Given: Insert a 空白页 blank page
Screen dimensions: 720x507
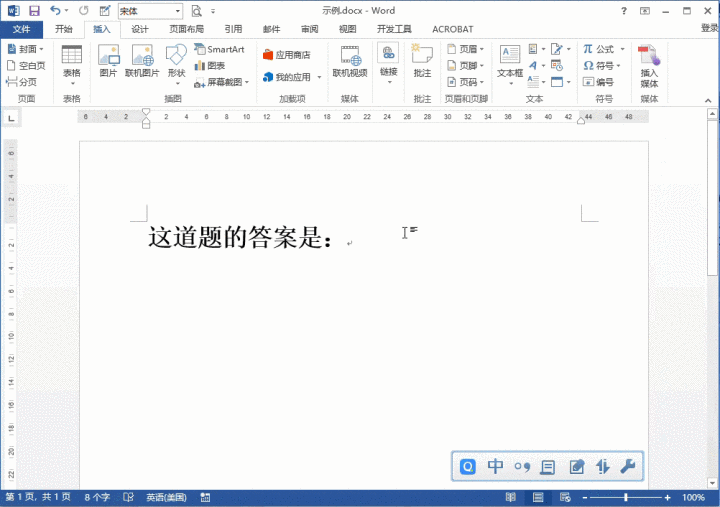Looking at the screenshot, I should 26,66.
